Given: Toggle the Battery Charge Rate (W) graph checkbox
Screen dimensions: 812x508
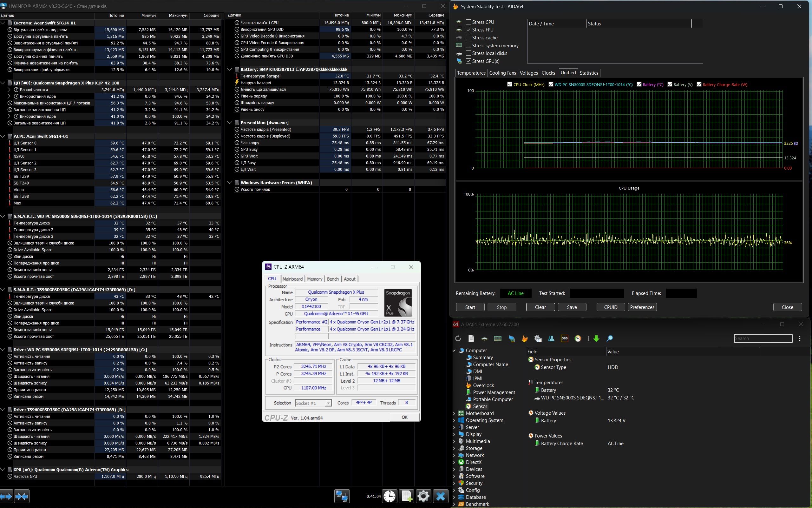Looking at the screenshot, I should 699,84.
